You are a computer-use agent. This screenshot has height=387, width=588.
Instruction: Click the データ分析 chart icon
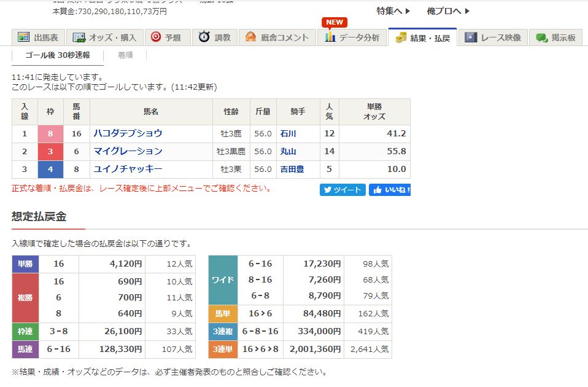coord(330,37)
